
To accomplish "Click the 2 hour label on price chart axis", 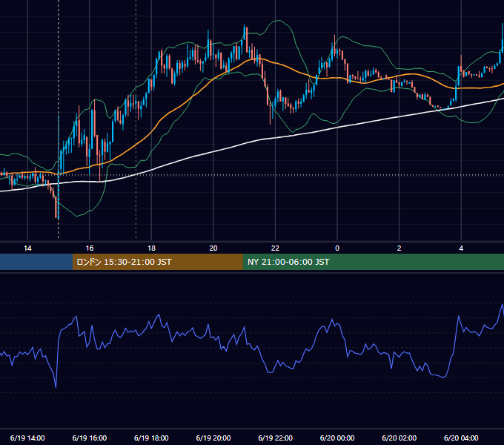I will point(399,248).
